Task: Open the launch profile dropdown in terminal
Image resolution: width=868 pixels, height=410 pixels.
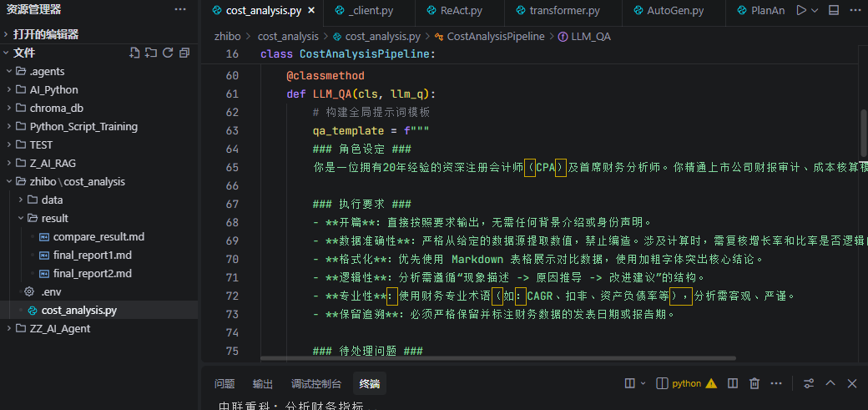Action: pos(643,383)
